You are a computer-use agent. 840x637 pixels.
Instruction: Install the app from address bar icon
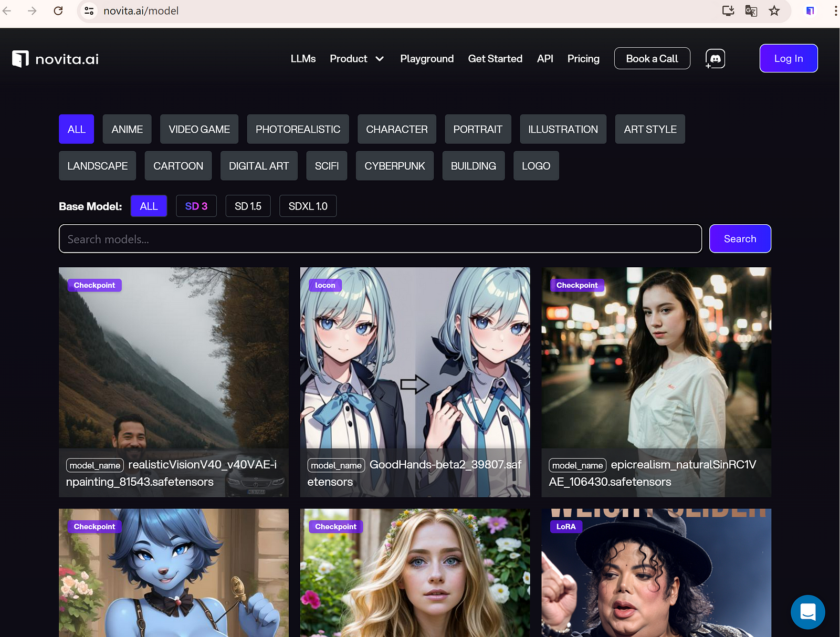click(x=728, y=11)
